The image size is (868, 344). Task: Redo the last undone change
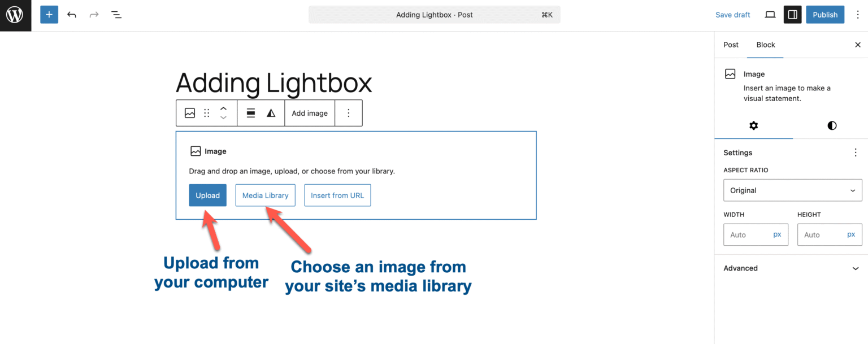(93, 14)
